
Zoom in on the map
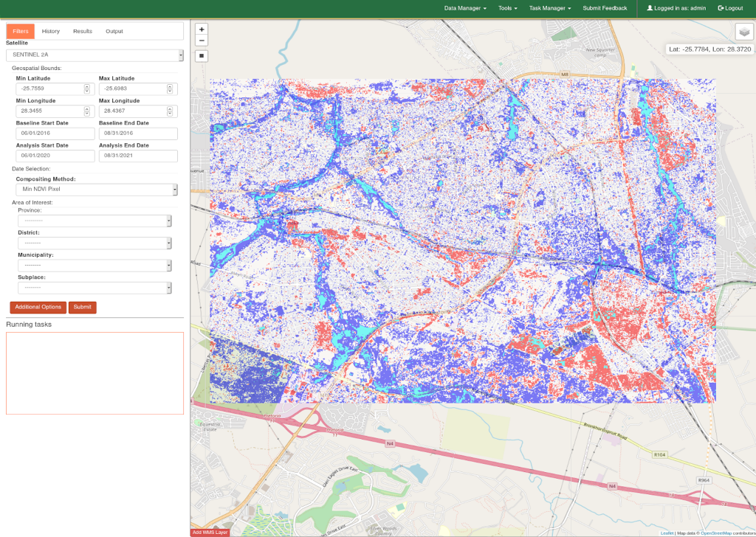[x=202, y=30]
